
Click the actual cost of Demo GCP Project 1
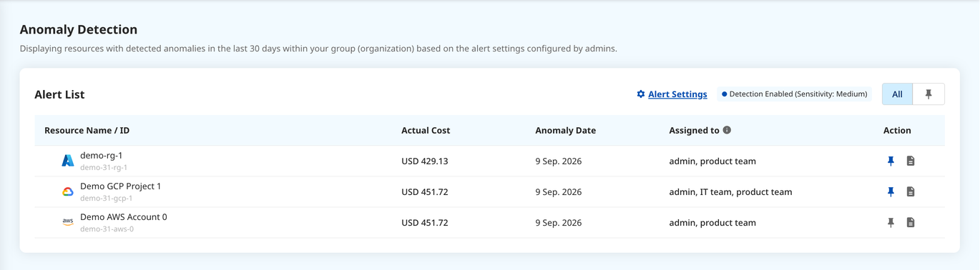pos(425,191)
